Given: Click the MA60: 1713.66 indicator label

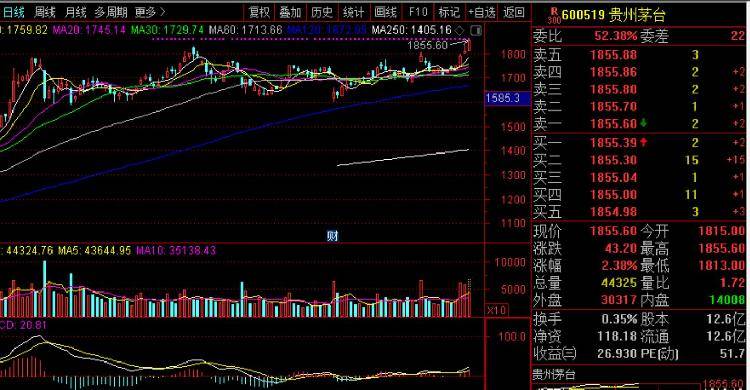Looking at the screenshot, I should click(x=245, y=31).
